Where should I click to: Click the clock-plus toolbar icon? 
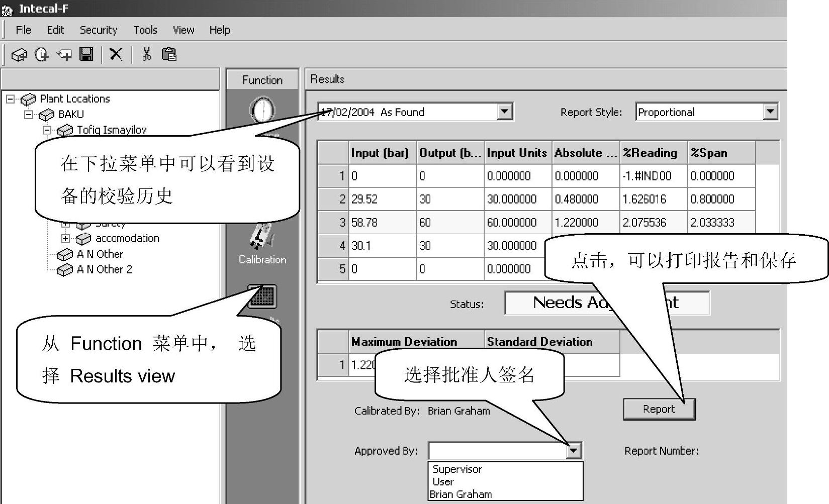point(42,54)
